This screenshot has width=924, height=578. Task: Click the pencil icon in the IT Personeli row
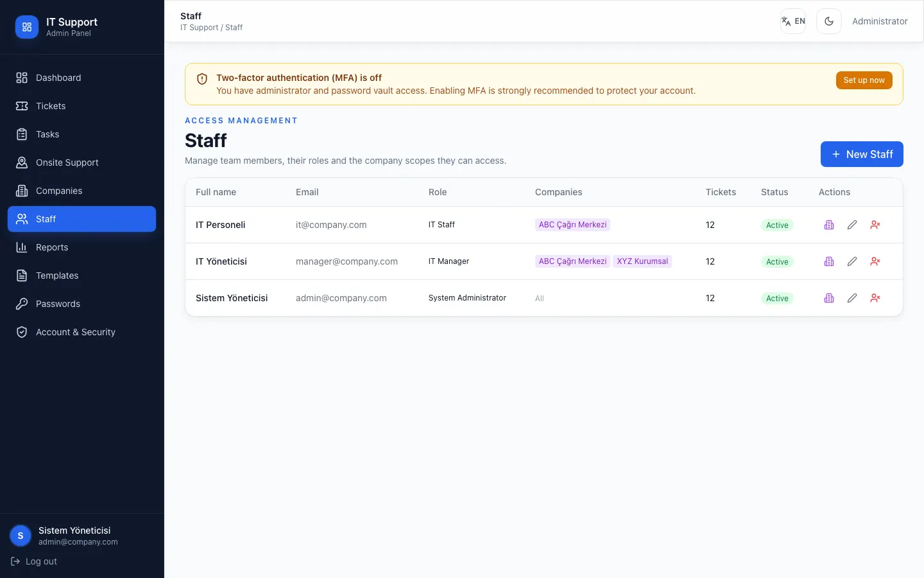pyautogui.click(x=852, y=225)
